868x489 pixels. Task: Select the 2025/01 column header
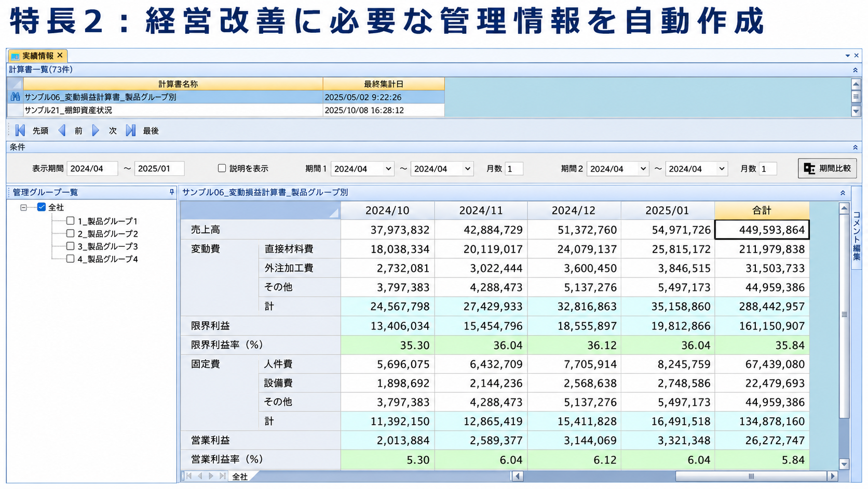[667, 210]
